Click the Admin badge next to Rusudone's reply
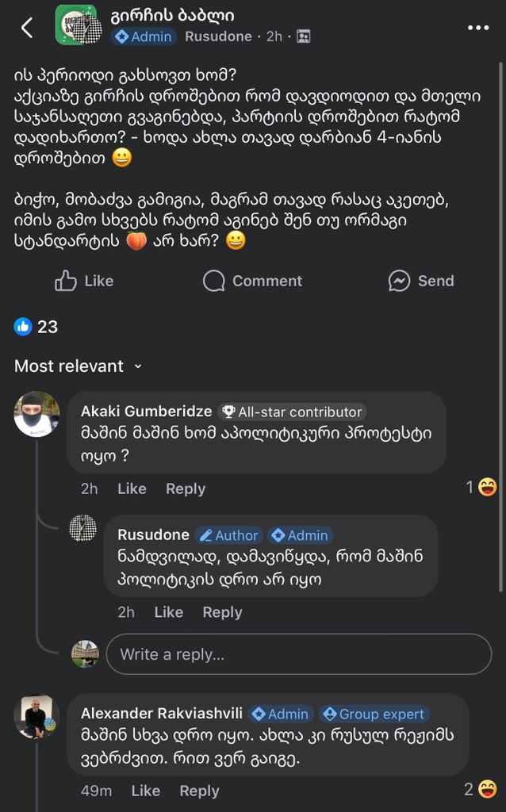 (301, 535)
